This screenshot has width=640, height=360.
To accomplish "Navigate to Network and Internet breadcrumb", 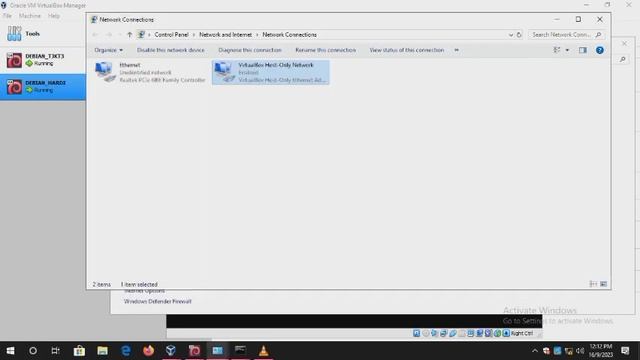I will [225, 35].
